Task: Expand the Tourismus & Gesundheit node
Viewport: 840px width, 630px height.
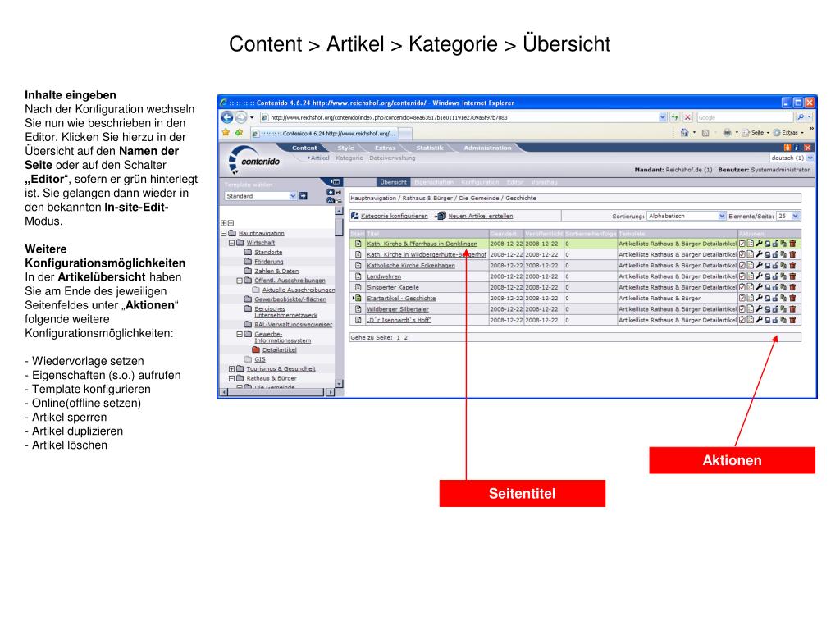Action: [x=231, y=368]
